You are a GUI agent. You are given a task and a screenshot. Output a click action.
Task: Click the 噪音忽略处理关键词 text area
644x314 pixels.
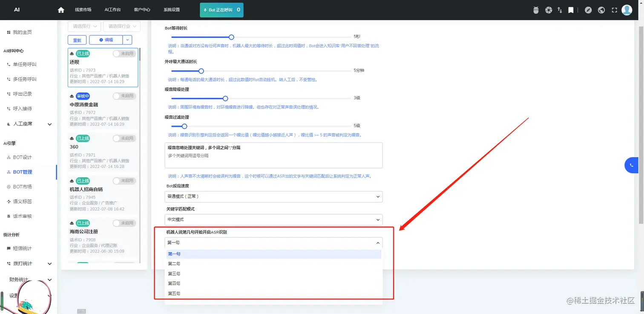point(273,155)
